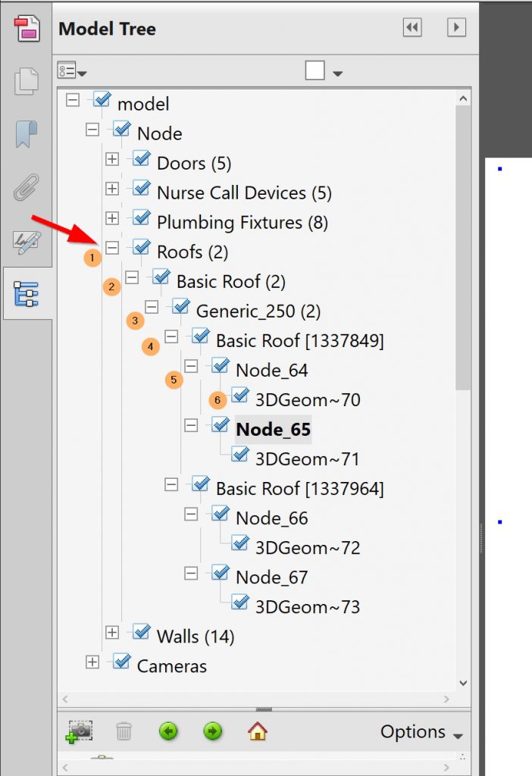Click the white color swatch box
532x776 pixels.
pos(315,70)
